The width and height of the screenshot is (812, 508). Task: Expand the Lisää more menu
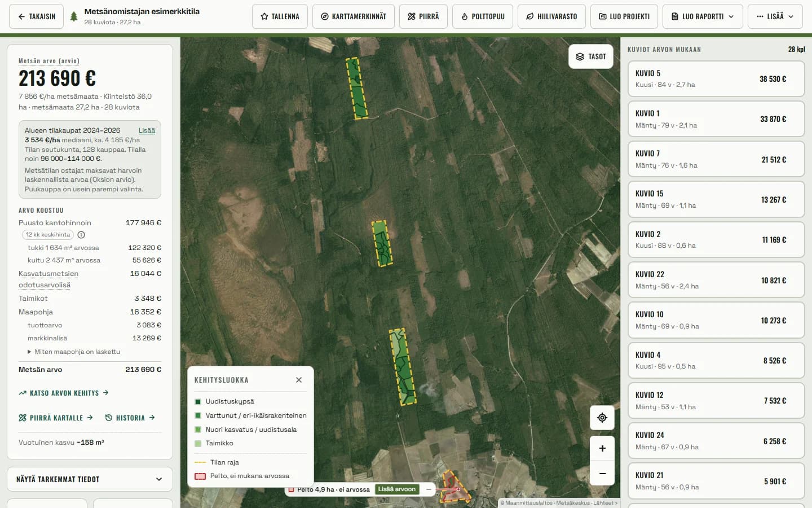click(x=775, y=16)
